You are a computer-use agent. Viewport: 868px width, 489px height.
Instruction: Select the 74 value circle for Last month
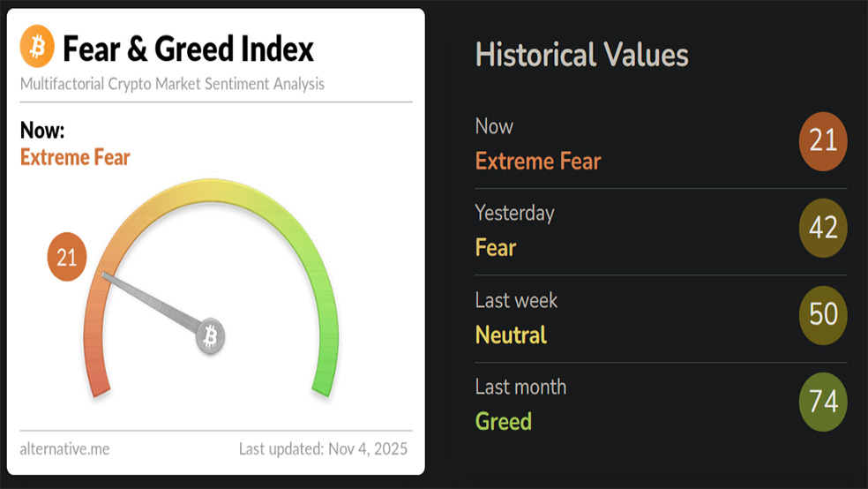pyautogui.click(x=822, y=402)
